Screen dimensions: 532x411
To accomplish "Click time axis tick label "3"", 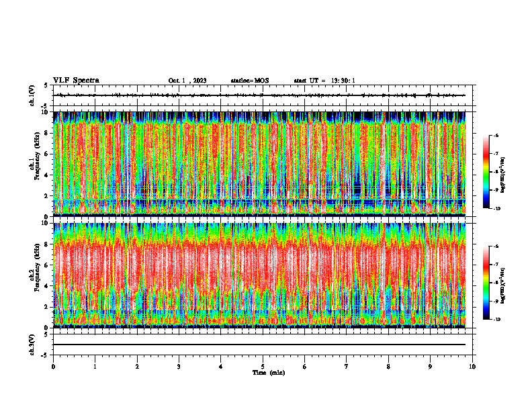I will click(179, 367).
